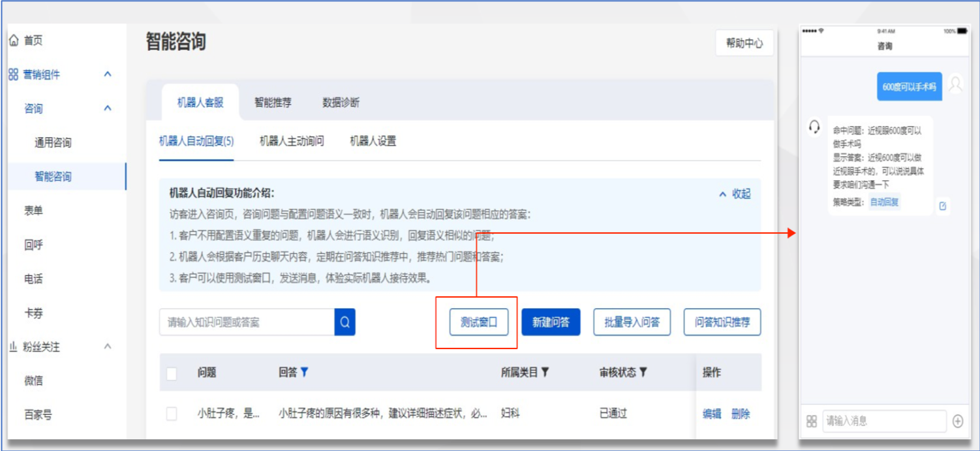Focus the 请输入知识问题或答案 search field

pyautogui.click(x=247, y=322)
